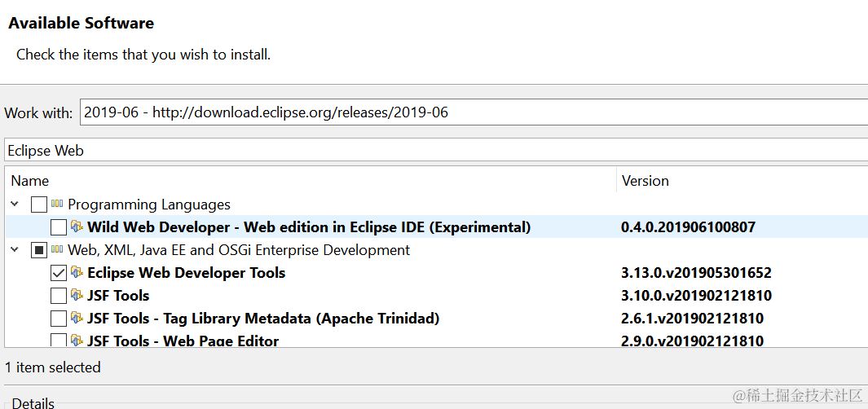Click version 0.4.0.201906100807

689,227
